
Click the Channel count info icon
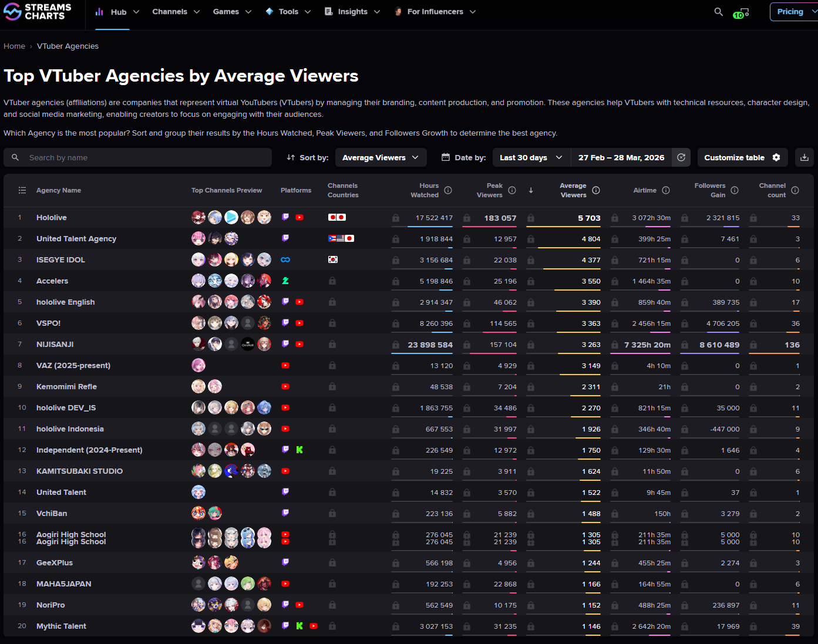(795, 190)
